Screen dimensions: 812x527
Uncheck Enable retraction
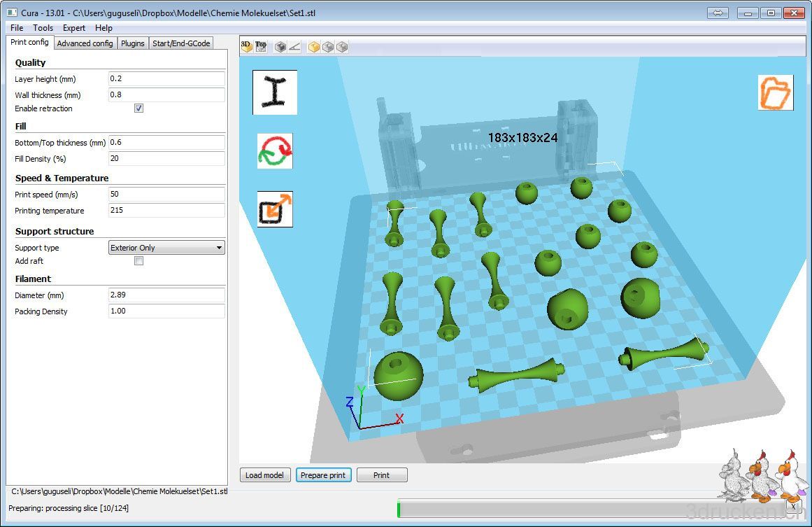tap(138, 108)
